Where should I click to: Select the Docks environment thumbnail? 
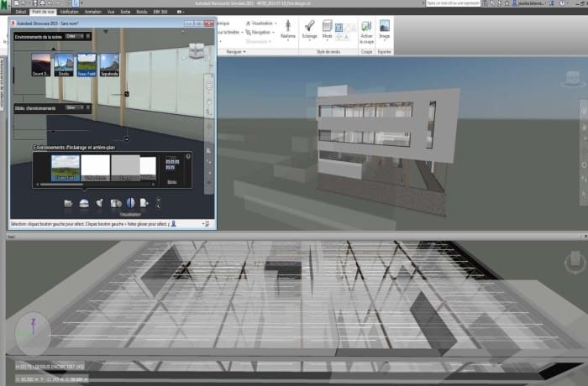coord(64,65)
